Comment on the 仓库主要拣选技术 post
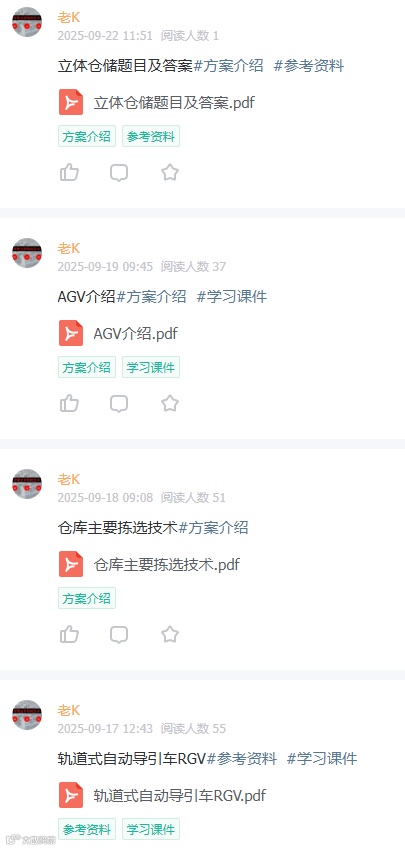This screenshot has height=850, width=405. (x=119, y=635)
